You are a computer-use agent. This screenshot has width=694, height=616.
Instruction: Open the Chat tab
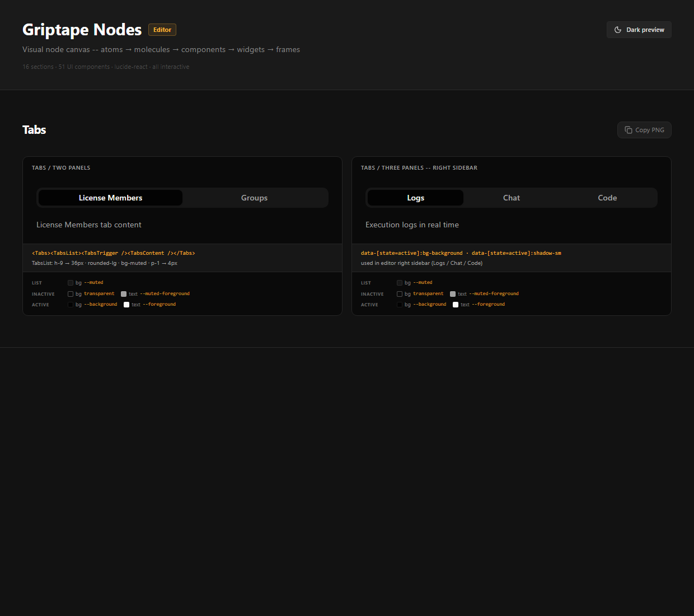coord(512,198)
